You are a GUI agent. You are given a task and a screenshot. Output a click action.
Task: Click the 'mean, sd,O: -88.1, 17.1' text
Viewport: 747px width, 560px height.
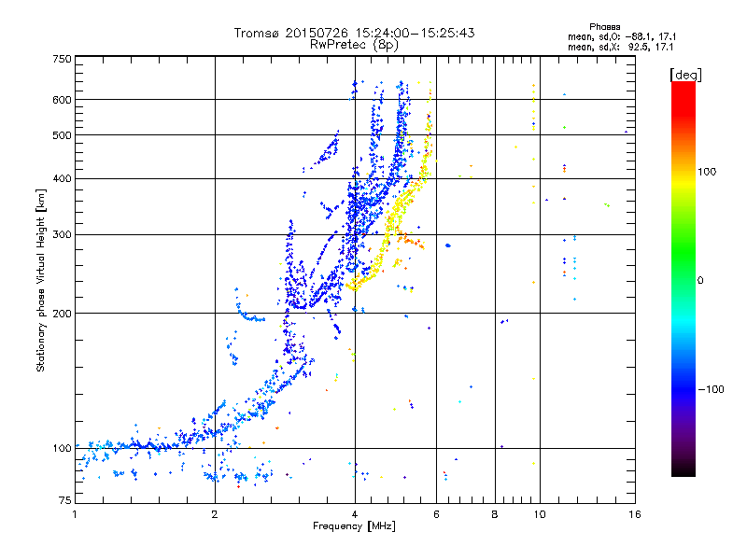pos(622,36)
